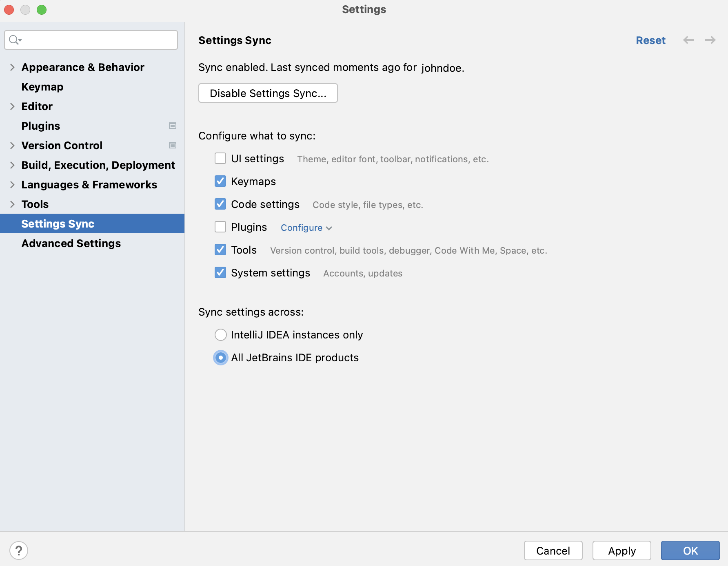Confirm settings with the OK button
728x566 pixels.
(690, 551)
